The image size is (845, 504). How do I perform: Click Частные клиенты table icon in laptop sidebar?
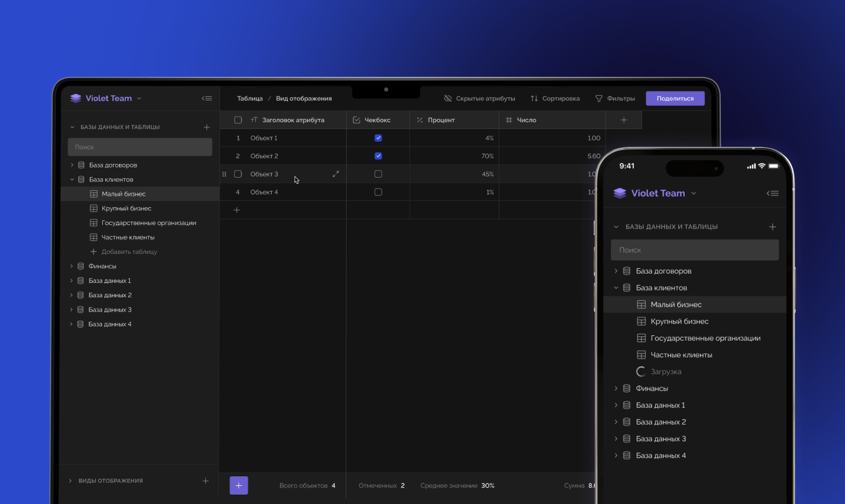click(x=93, y=238)
